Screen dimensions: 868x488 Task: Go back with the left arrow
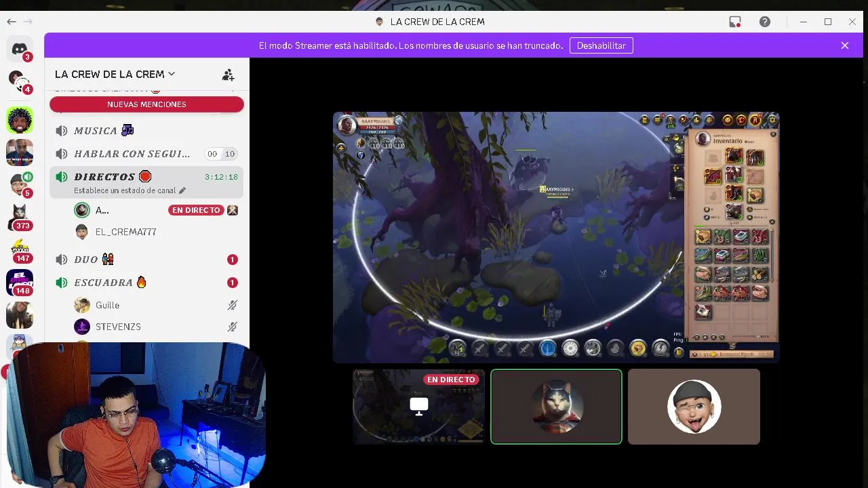coord(12,22)
